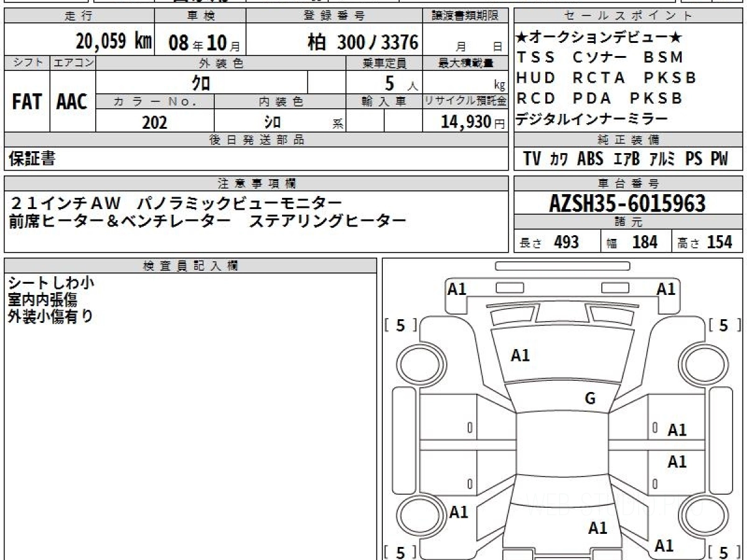Click the 内装色 header
Screen dimensions: 747x560
click(x=280, y=101)
